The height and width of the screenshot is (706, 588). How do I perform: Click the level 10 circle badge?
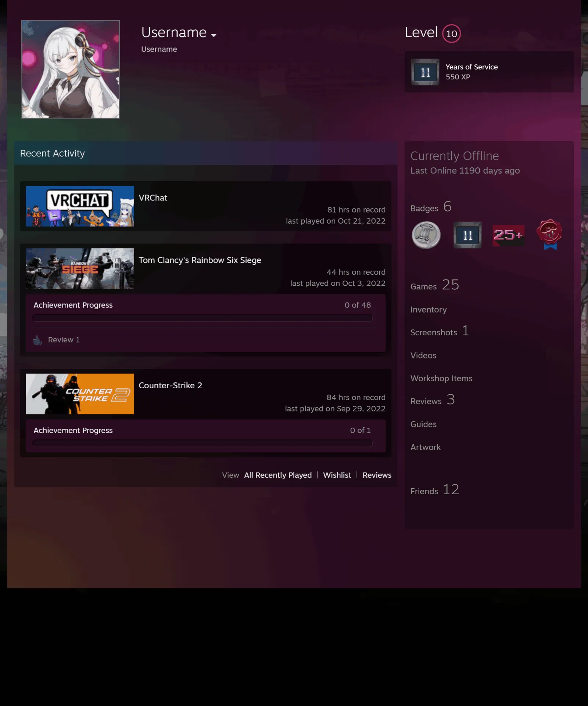[451, 33]
